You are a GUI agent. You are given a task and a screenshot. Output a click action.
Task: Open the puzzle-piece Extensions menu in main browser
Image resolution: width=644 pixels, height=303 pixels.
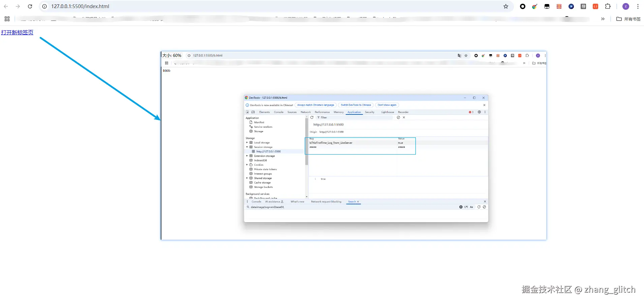click(608, 6)
